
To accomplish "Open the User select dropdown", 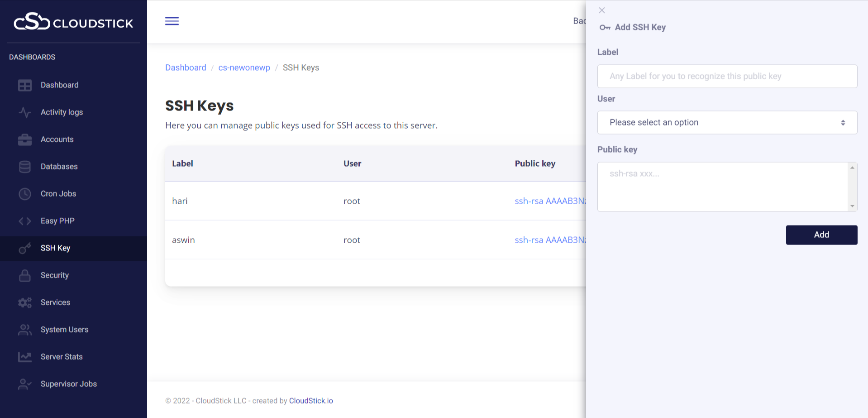I will [x=727, y=123].
